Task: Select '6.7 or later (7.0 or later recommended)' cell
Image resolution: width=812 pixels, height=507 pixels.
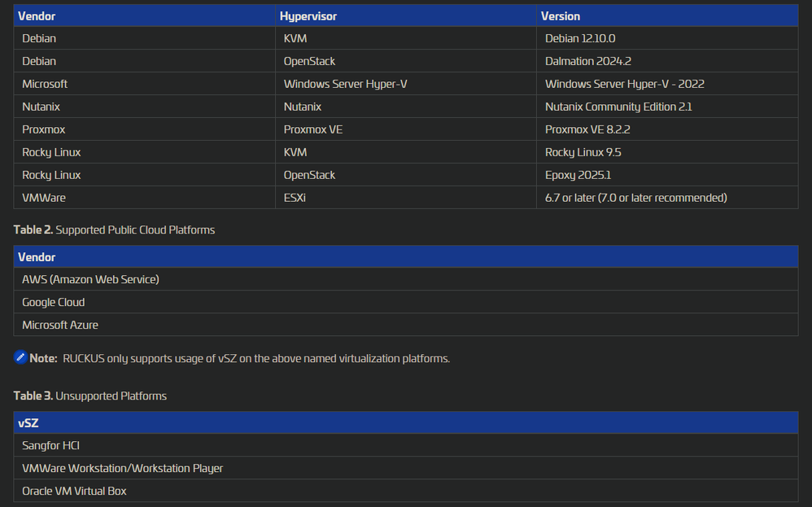Action: coord(667,198)
